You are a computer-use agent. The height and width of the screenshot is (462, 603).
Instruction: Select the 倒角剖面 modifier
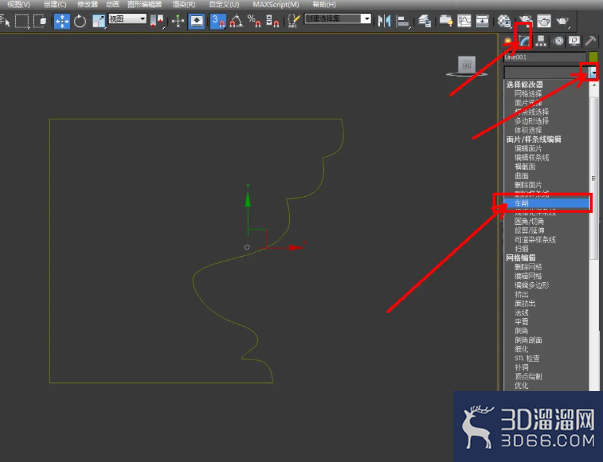[528, 340]
